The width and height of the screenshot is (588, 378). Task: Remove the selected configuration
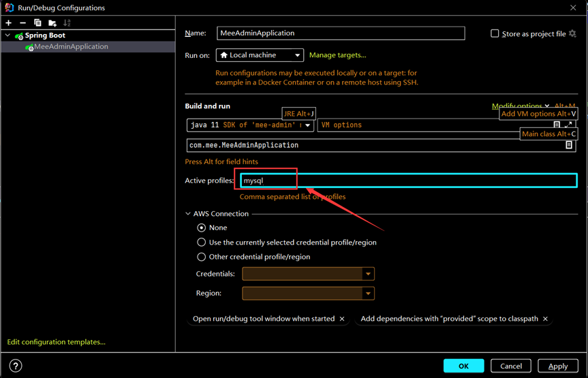[x=23, y=22]
